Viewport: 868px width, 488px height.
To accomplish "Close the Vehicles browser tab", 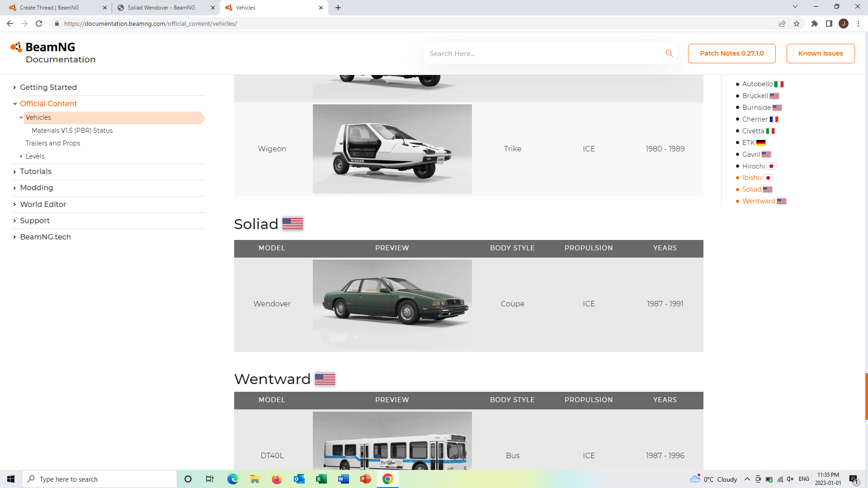I will (321, 8).
